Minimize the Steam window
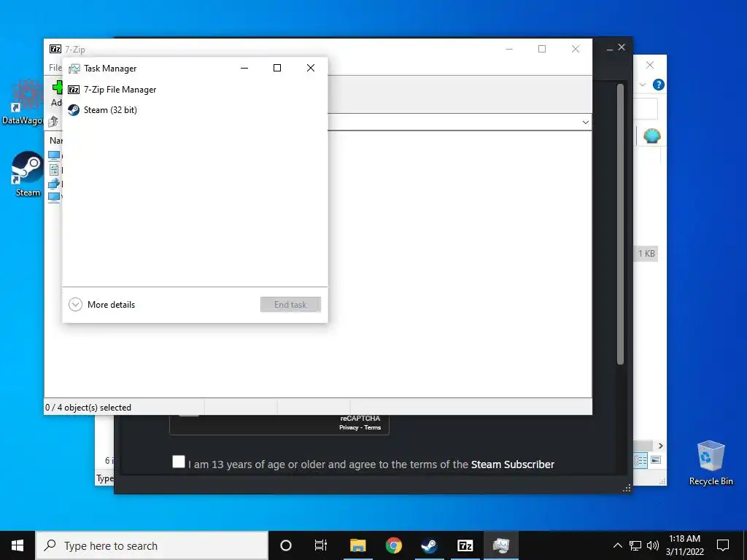 pyautogui.click(x=609, y=49)
